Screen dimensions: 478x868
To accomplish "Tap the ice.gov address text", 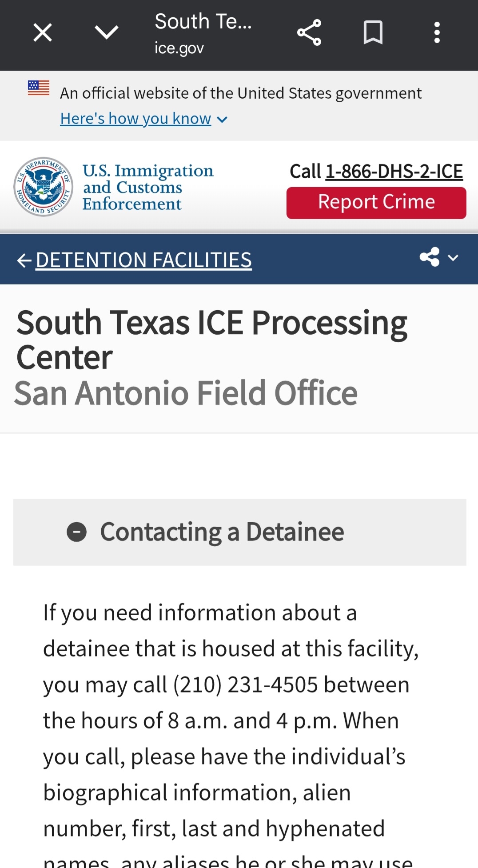I will pos(179,48).
